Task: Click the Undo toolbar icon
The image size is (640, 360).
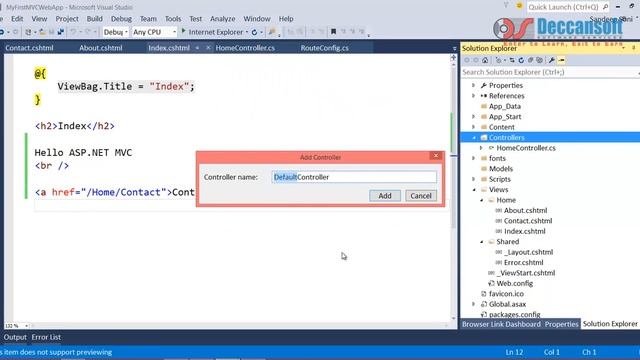Action: pyautogui.click(x=73, y=32)
